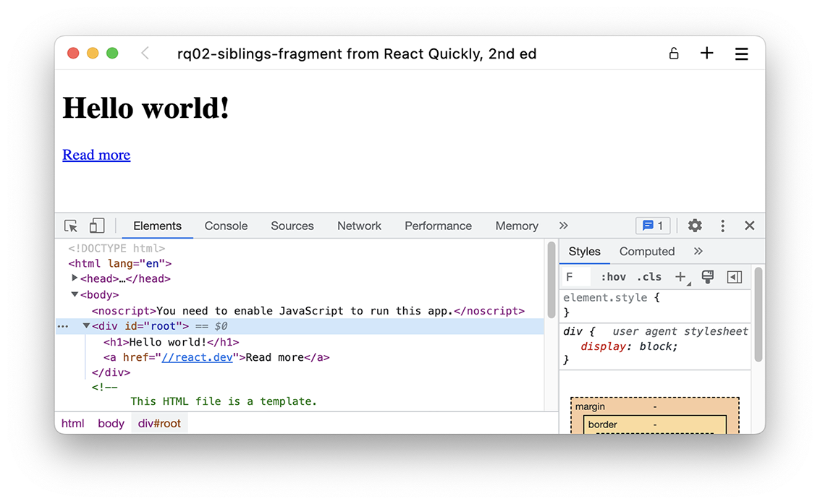The image size is (820, 504).
Task: Open the Computed styles tab
Action: click(646, 252)
